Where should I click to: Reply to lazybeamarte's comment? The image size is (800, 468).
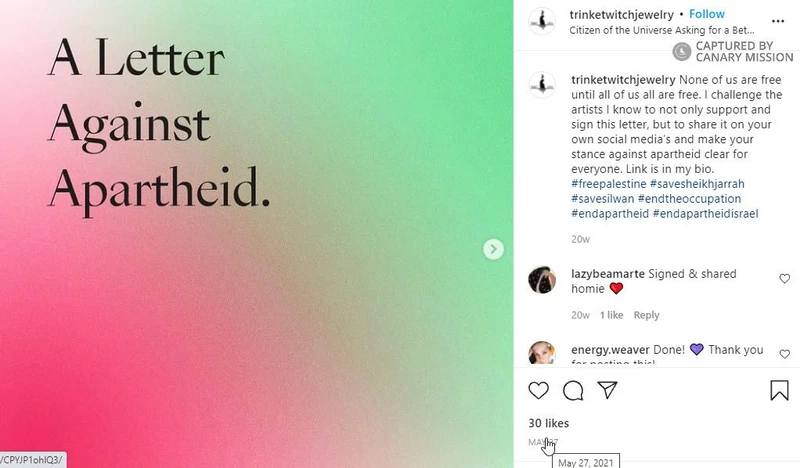(x=646, y=315)
